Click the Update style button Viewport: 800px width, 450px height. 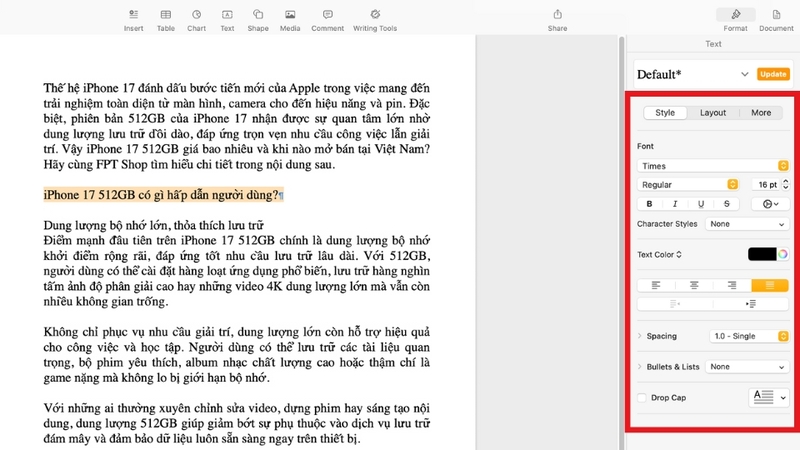point(773,74)
